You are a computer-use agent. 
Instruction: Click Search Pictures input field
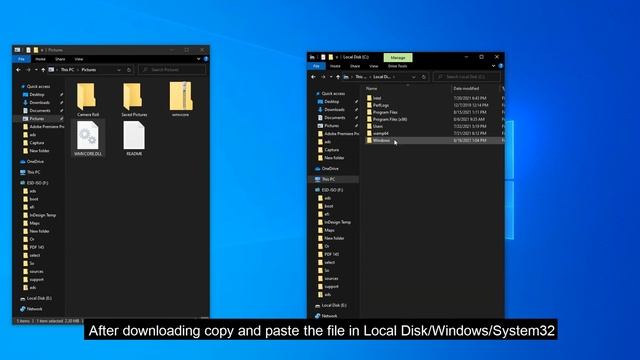click(x=172, y=70)
